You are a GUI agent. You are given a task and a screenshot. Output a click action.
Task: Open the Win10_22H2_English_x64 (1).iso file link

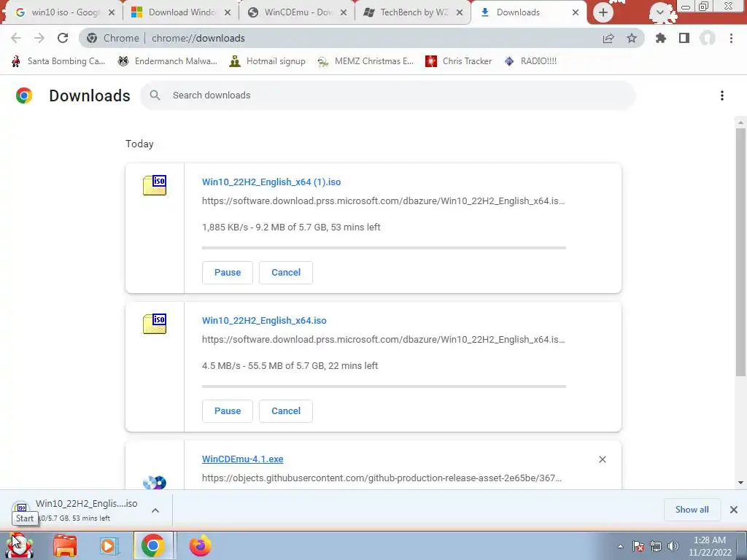(x=271, y=182)
